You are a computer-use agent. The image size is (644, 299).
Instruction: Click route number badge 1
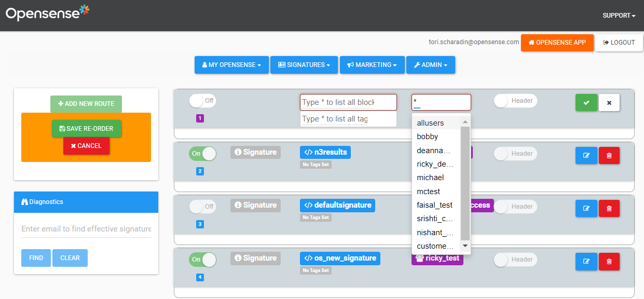coord(200,118)
